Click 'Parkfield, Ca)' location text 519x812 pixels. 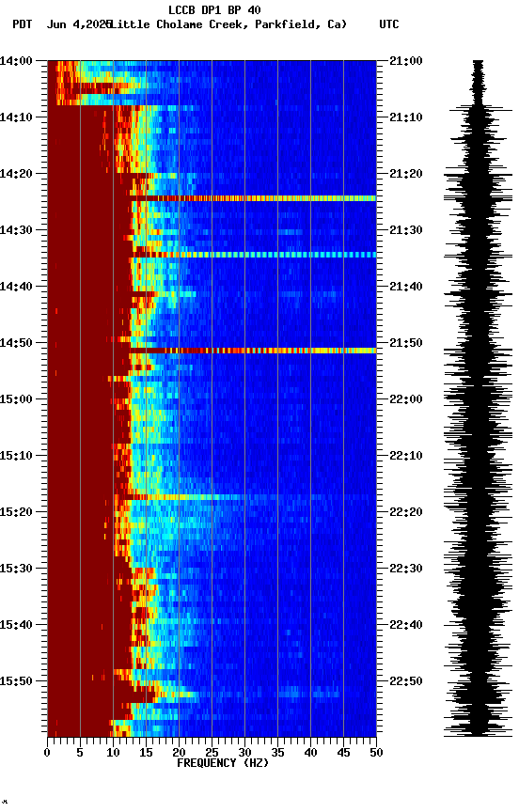(301, 24)
